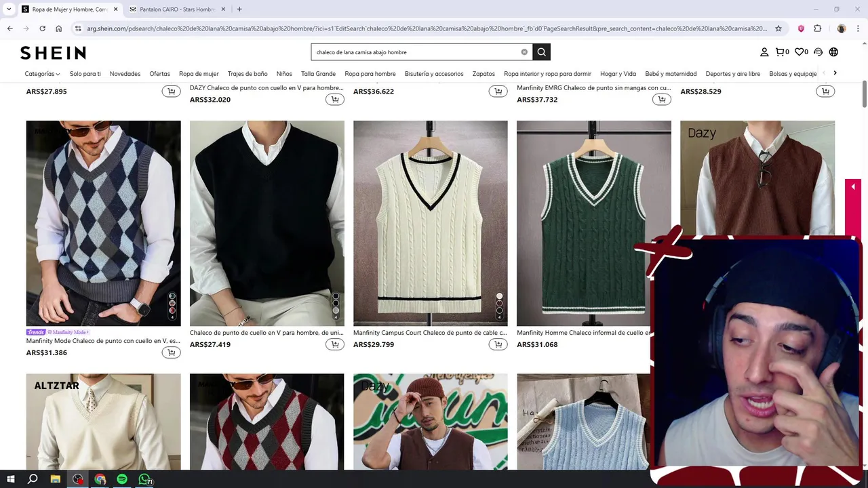The width and height of the screenshot is (868, 488).
Task: Open Novedades menu
Action: [x=125, y=74]
